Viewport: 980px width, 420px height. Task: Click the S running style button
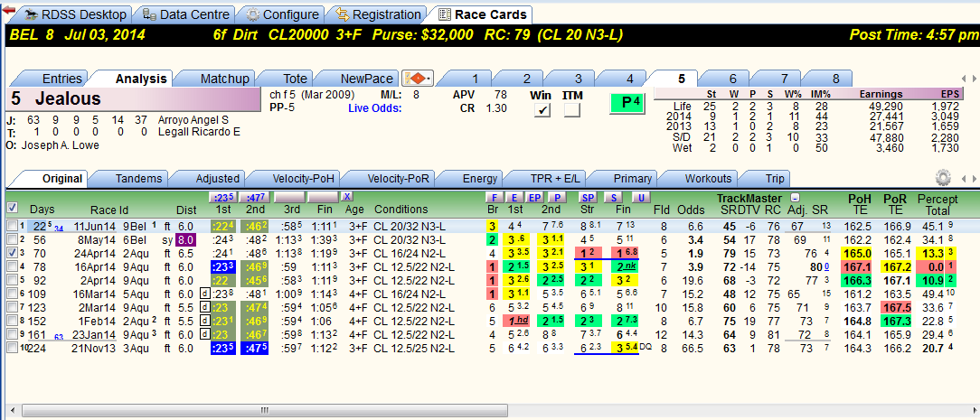614,197
